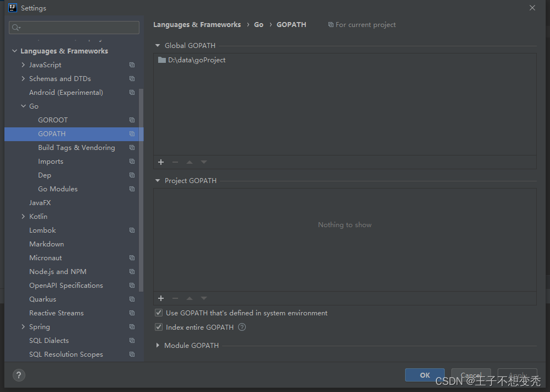Collapse the Go tree node
The width and height of the screenshot is (550, 392).
click(x=23, y=106)
